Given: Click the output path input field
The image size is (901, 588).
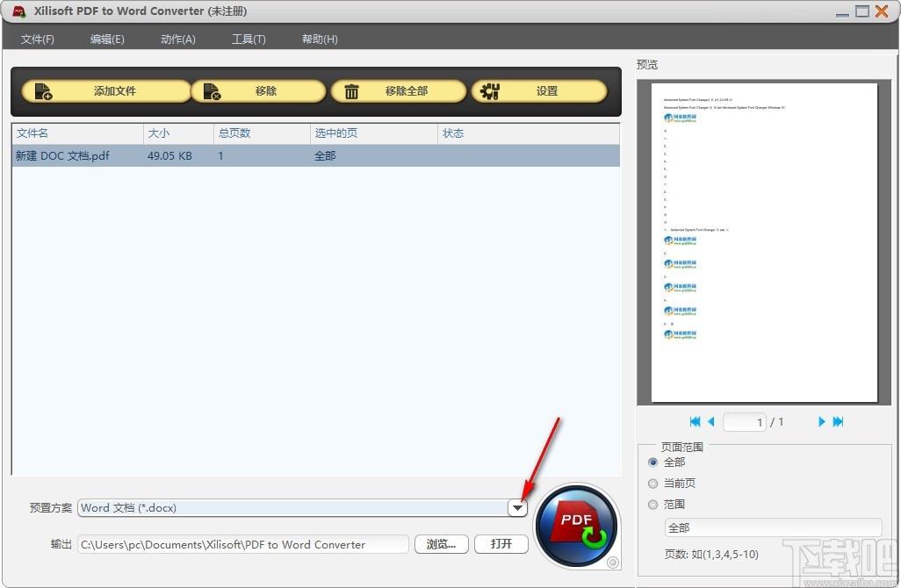Looking at the screenshot, I should click(x=243, y=544).
